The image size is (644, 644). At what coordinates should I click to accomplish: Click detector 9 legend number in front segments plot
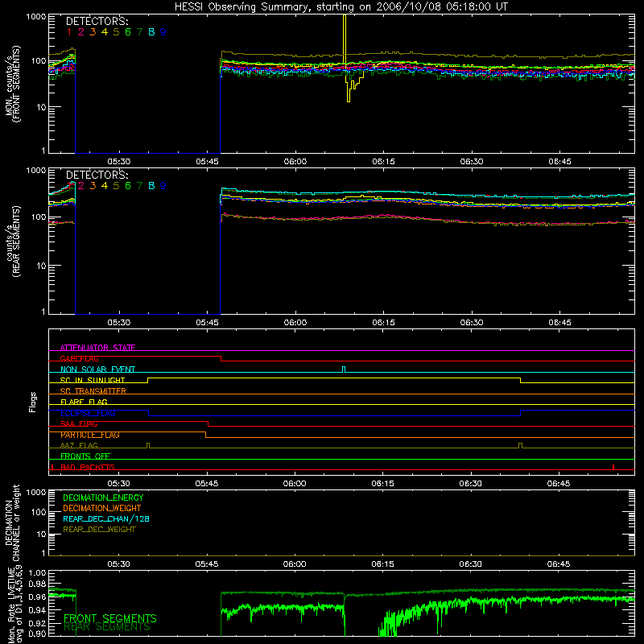(163, 32)
